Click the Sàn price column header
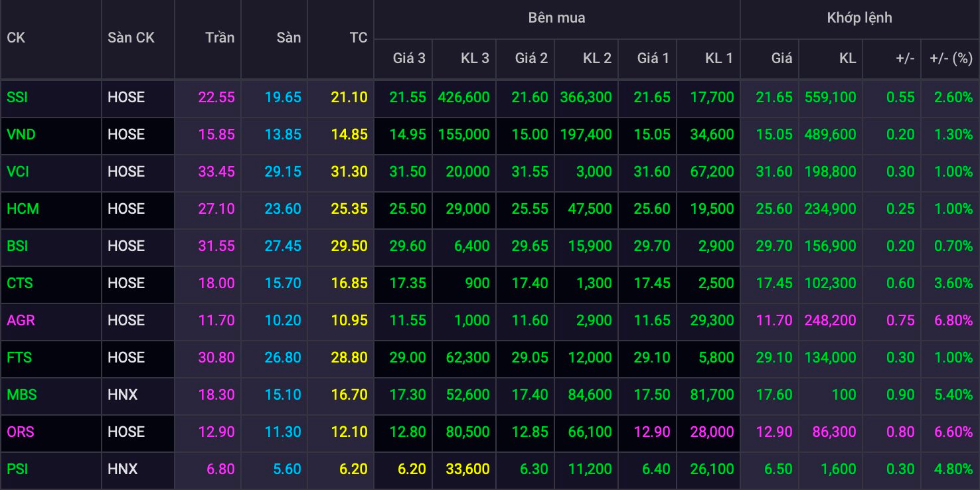 click(x=289, y=38)
